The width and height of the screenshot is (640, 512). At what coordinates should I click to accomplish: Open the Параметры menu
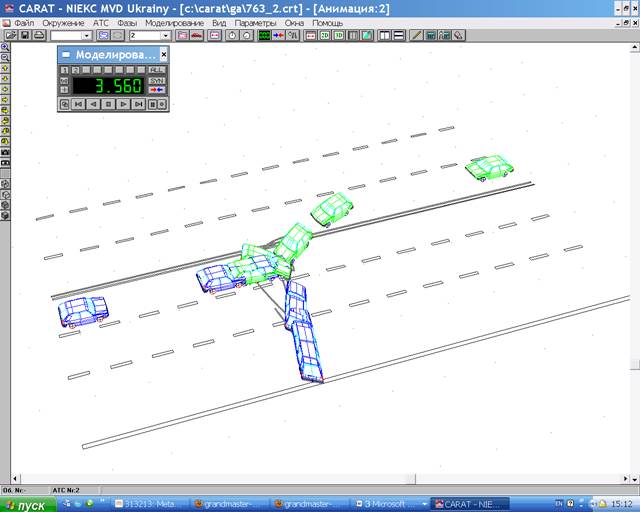(x=255, y=22)
